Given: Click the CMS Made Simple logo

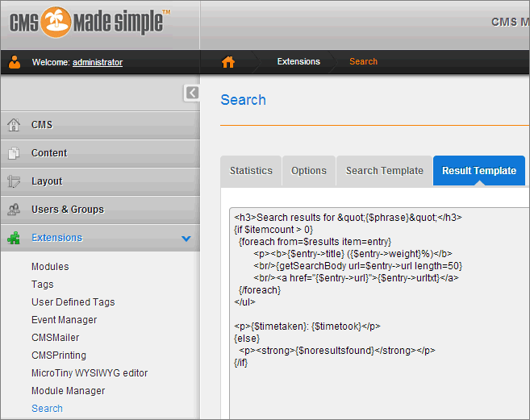Looking at the screenshot, I should (x=90, y=23).
